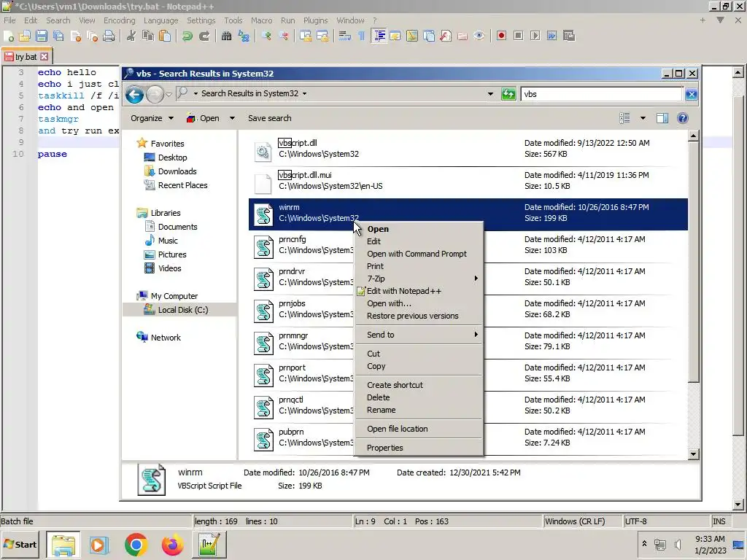The image size is (747, 560).
Task: Expand the Send to submenu
Action: (x=419, y=335)
